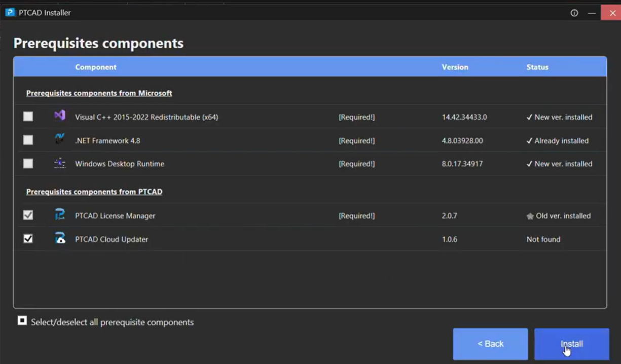Screen dimensions: 621x364
Task: Uncheck the PTCAD Cloud Updater checkbox
Action: click(x=28, y=238)
